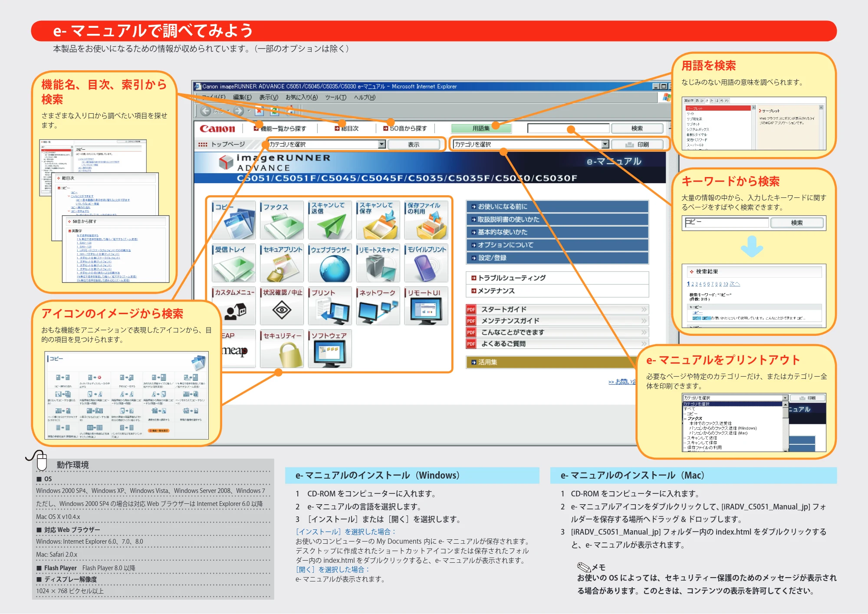The image size is (868, 614).
Task: Open the リモートスキャナー icon
Action: click(378, 263)
